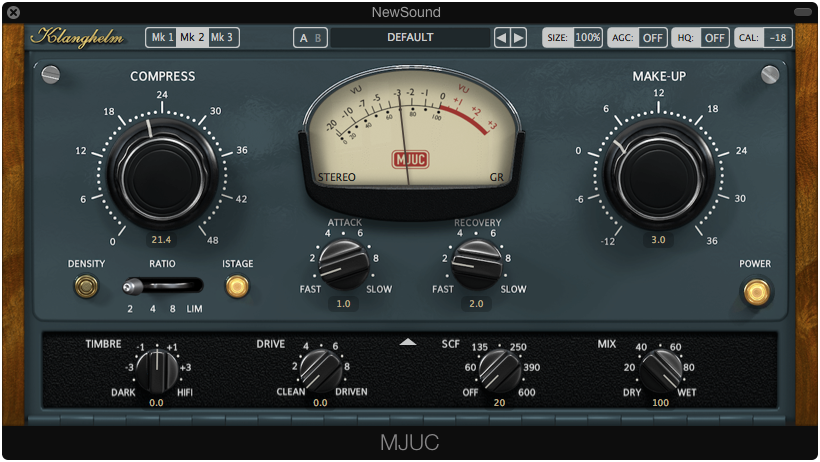The height and width of the screenshot is (462, 820).
Task: Click the DRIVE value 0.0
Action: 320,403
